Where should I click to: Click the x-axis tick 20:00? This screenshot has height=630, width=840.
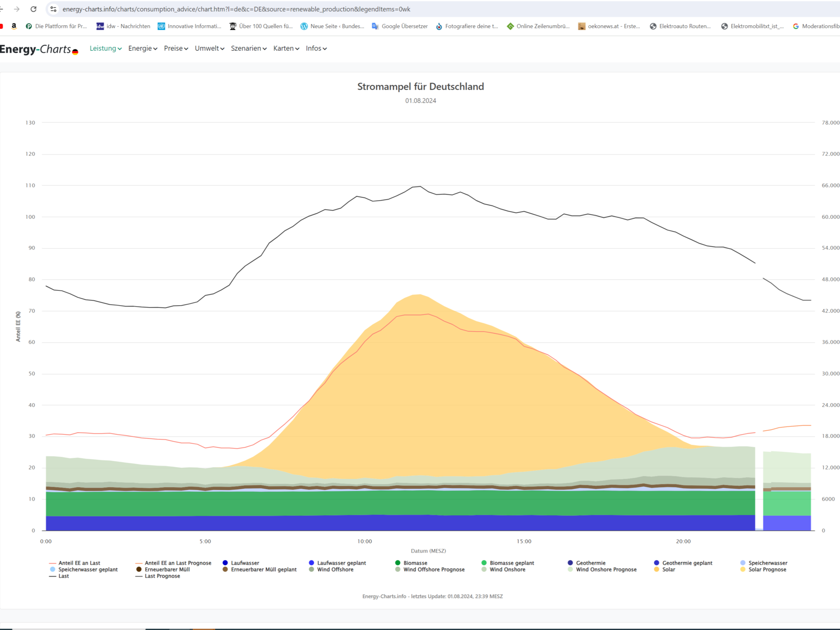pyautogui.click(x=683, y=541)
